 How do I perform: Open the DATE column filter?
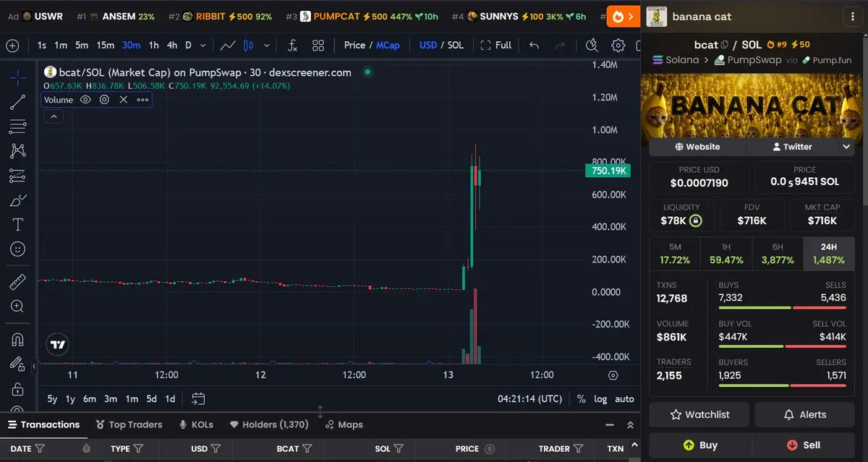tap(40, 449)
